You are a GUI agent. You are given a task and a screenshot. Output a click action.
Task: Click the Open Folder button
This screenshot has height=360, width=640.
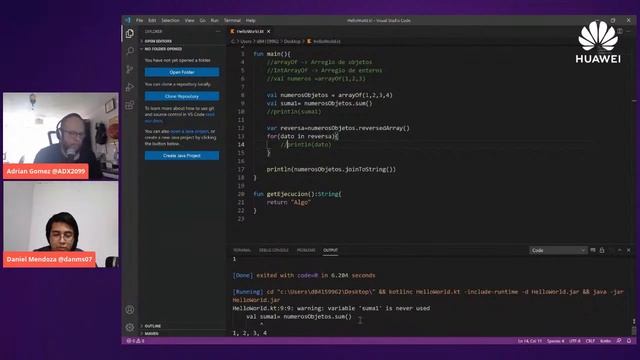(x=182, y=72)
